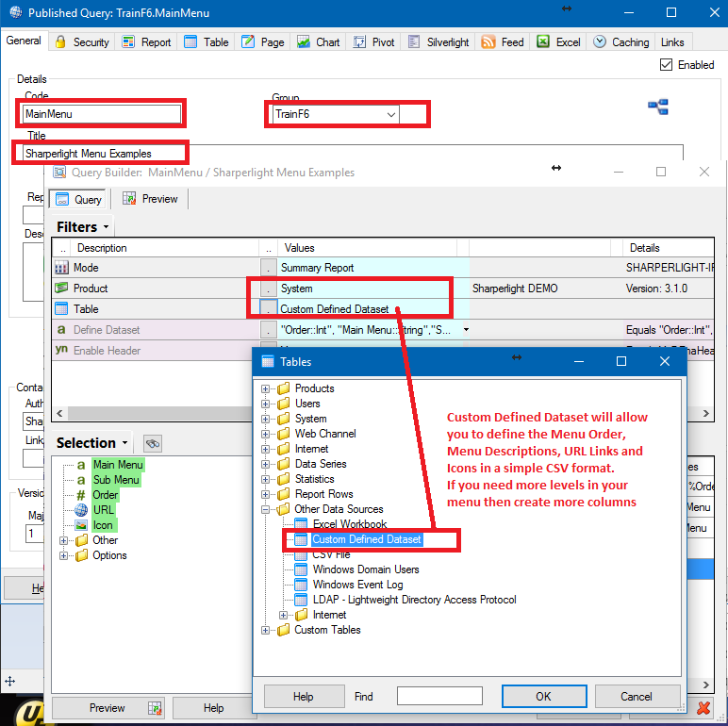This screenshot has height=726, width=728.
Task: Click the Code input field
Action: coord(102,114)
